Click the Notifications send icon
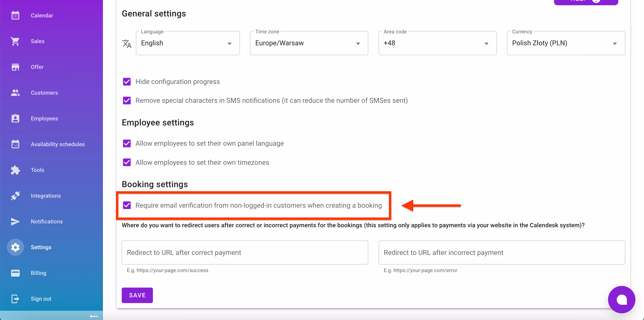This screenshot has height=320, width=644. tap(15, 221)
